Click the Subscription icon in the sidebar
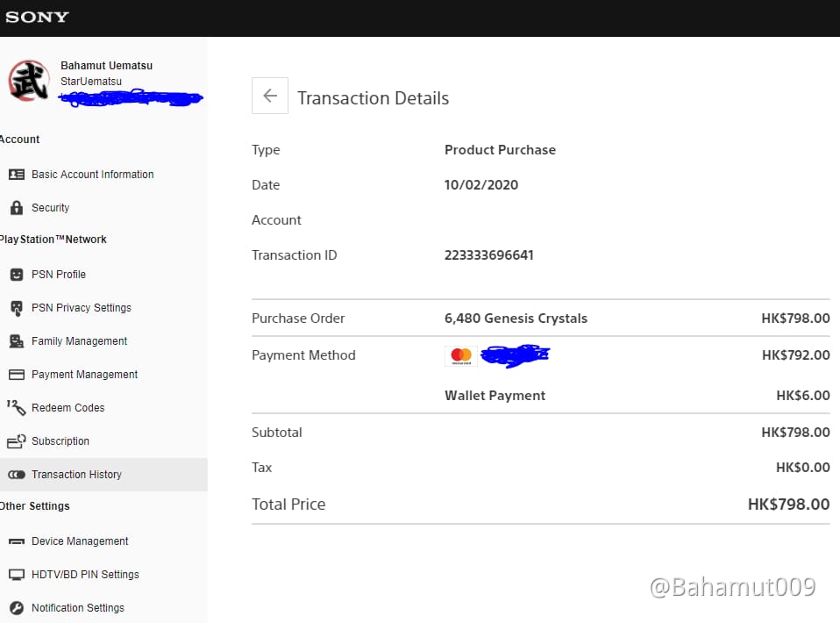The image size is (840, 623). pyautogui.click(x=18, y=440)
